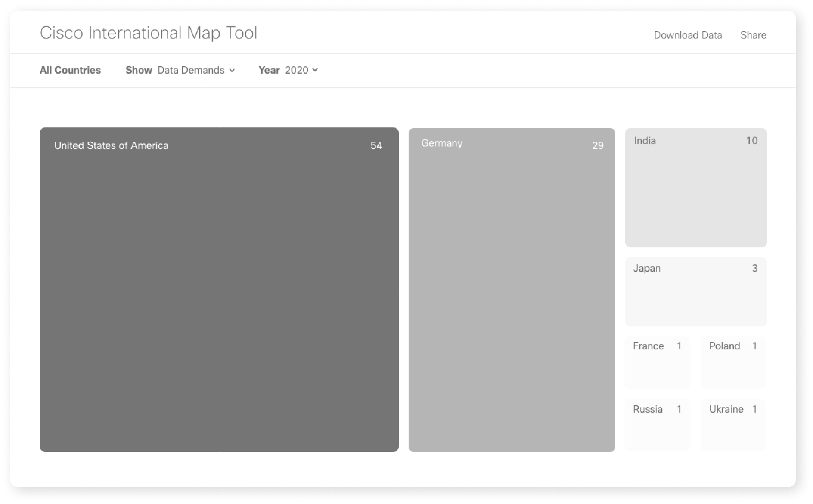The image size is (813, 504).
Task: Click the Germany value 29
Action: pos(597,145)
